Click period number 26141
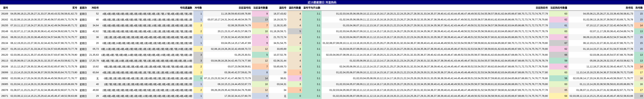Viewport: 644px width, 99px height. coord(5,37)
